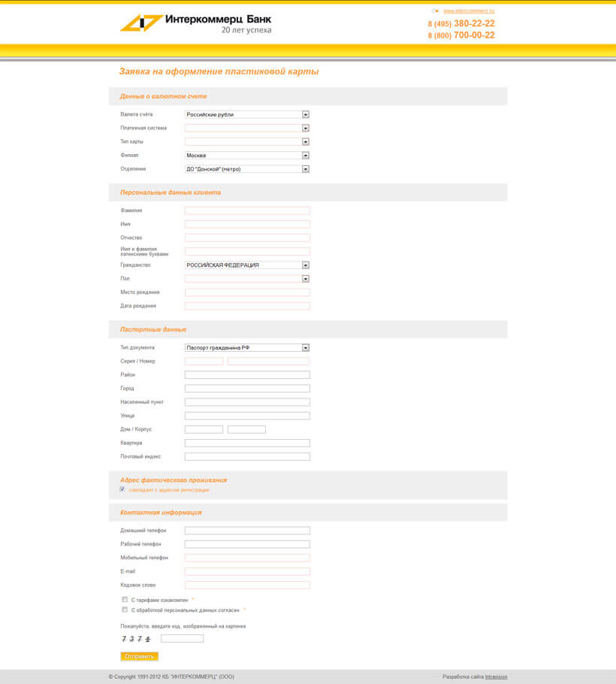Click the Кодовое слово field
This screenshot has width=616, height=684.
pyautogui.click(x=247, y=585)
